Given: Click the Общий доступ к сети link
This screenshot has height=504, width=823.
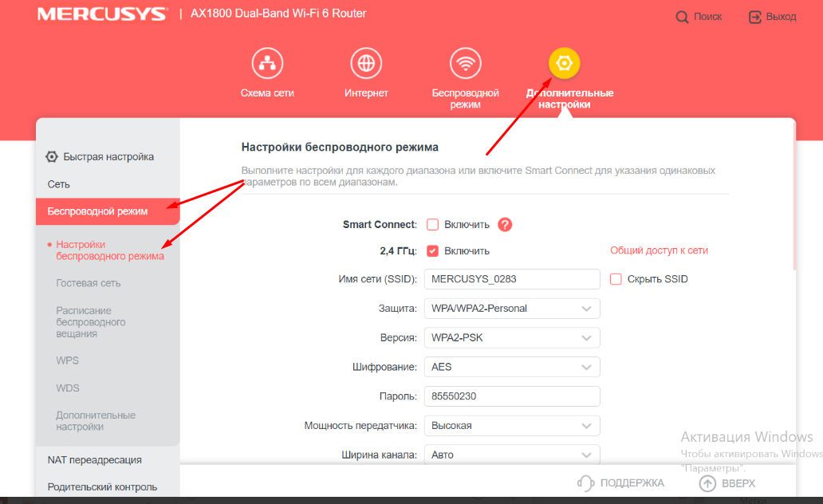Looking at the screenshot, I should tap(659, 250).
